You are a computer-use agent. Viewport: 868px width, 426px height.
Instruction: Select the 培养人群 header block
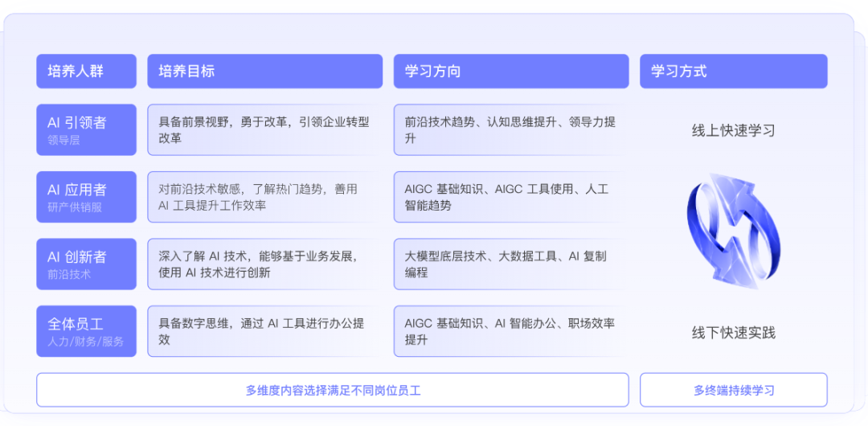pos(86,71)
